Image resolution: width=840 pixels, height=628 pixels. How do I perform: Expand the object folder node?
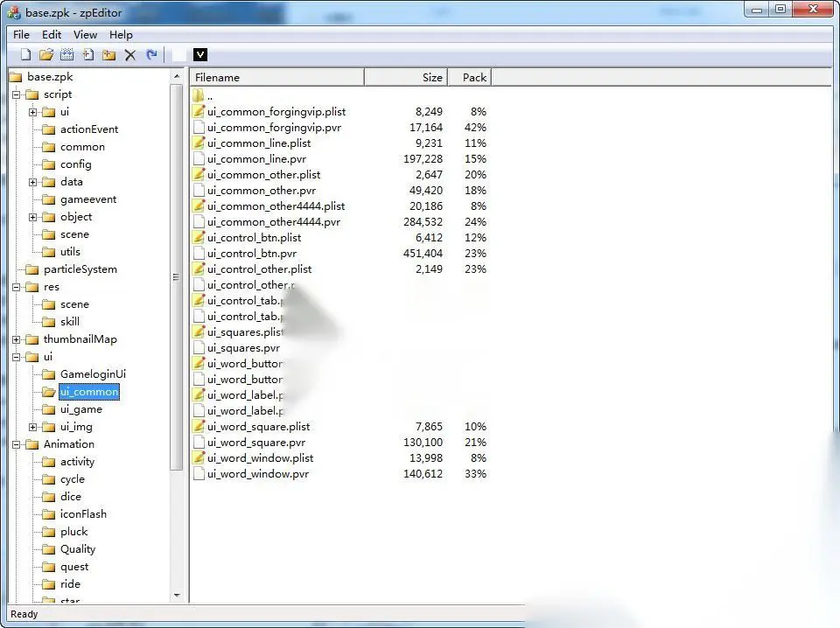(33, 217)
